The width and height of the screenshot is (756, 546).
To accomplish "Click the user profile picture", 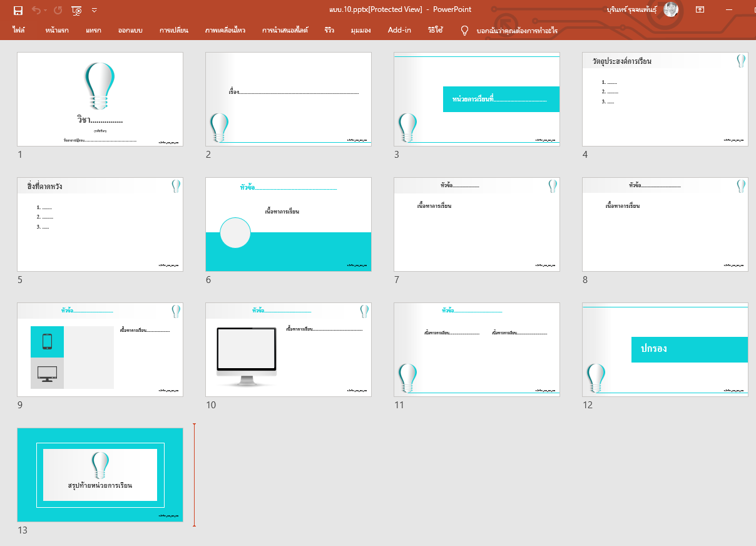I will tap(670, 9).
